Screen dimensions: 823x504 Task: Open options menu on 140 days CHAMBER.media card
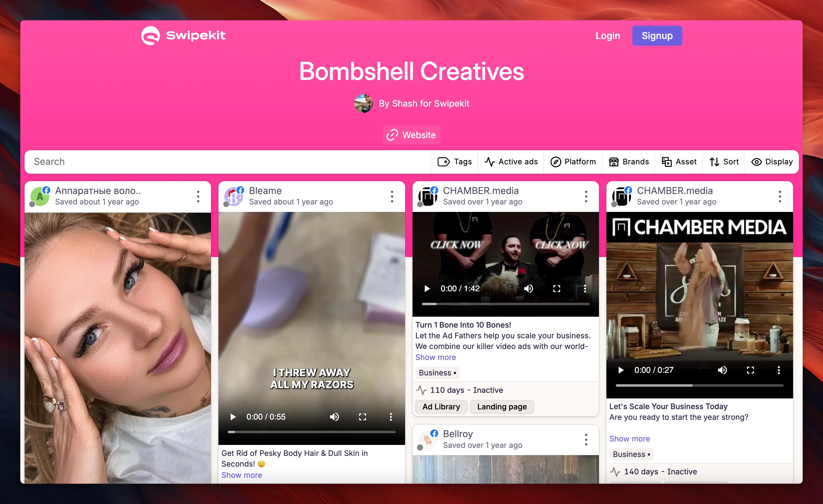tap(780, 197)
